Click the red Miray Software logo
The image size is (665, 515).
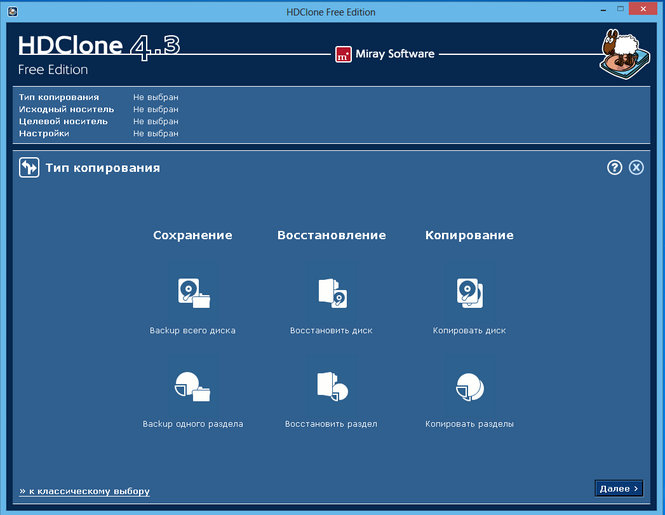(x=343, y=54)
